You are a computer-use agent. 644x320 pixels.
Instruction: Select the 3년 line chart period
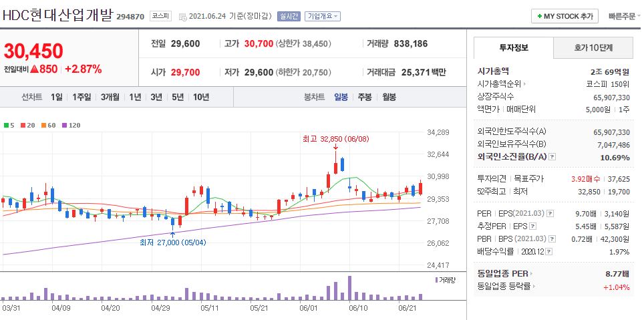[x=156, y=98]
